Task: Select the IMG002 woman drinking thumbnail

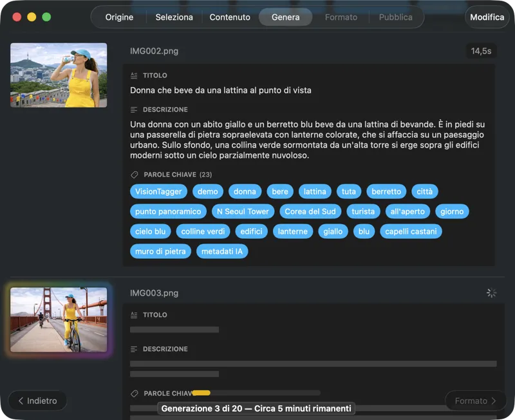Action: (59, 75)
